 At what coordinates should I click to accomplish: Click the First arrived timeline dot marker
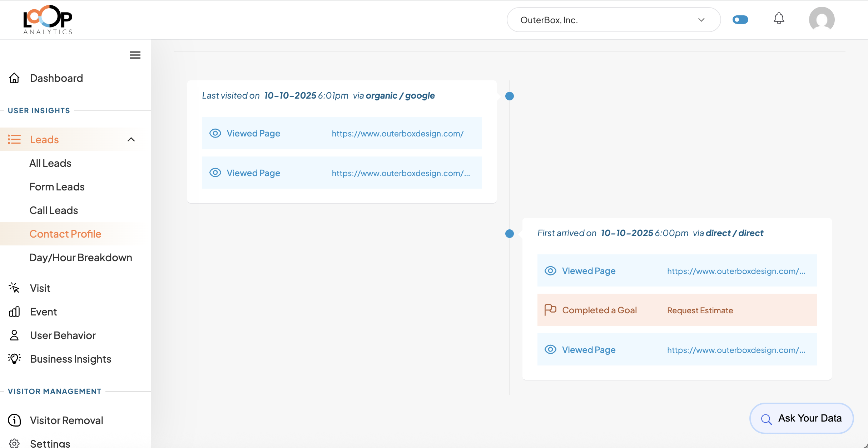(x=510, y=234)
